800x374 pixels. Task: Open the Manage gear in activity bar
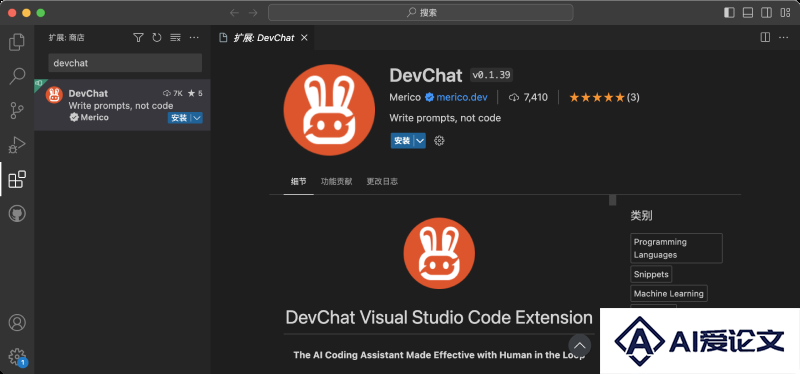click(x=17, y=356)
